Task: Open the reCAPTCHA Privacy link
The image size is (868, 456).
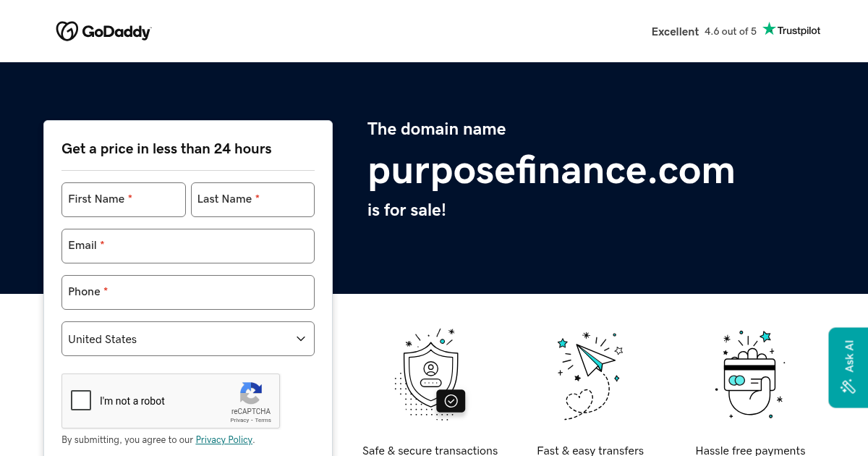Action: (x=239, y=420)
